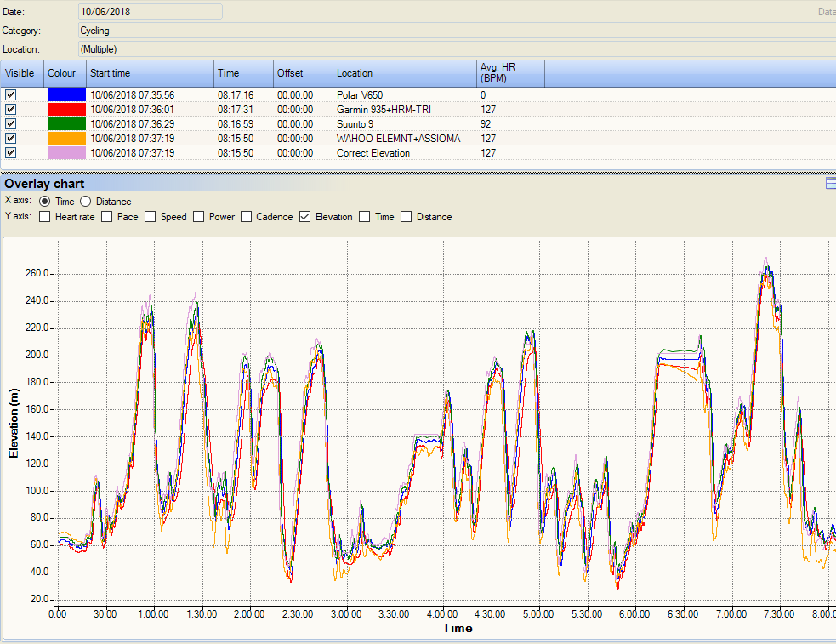The image size is (836, 644).
Task: Hide the Garmin 935+HRM-TRI track
Action: click(9, 109)
